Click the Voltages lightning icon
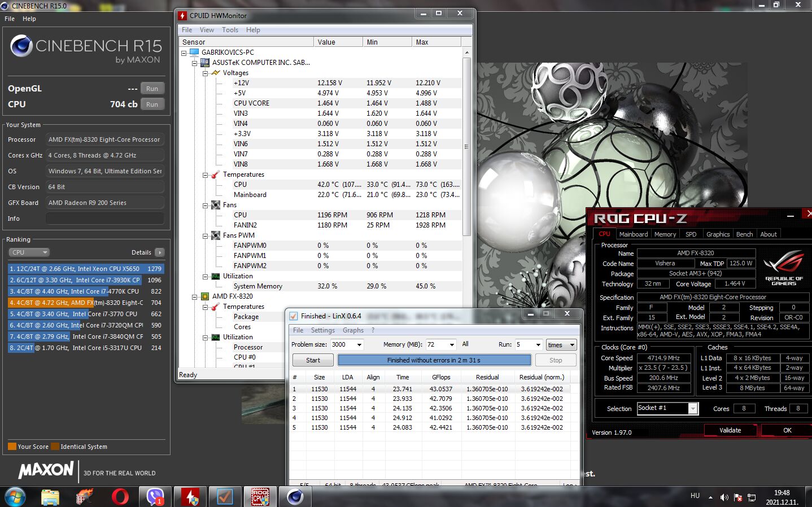The image size is (812, 507). tap(216, 73)
